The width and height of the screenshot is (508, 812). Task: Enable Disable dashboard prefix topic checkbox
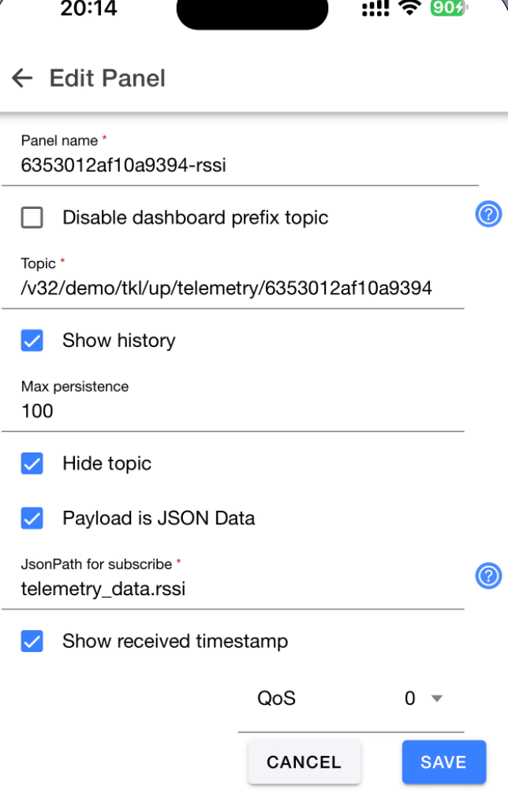click(x=32, y=218)
